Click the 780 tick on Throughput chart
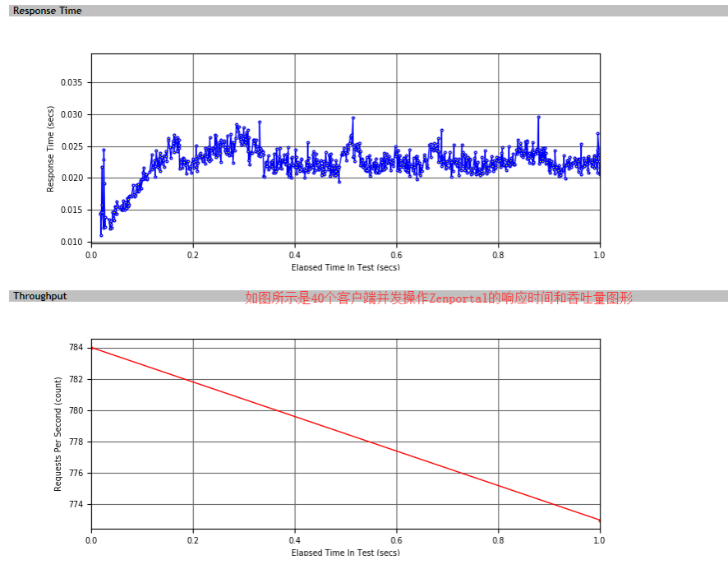728x569 pixels. (x=76, y=410)
